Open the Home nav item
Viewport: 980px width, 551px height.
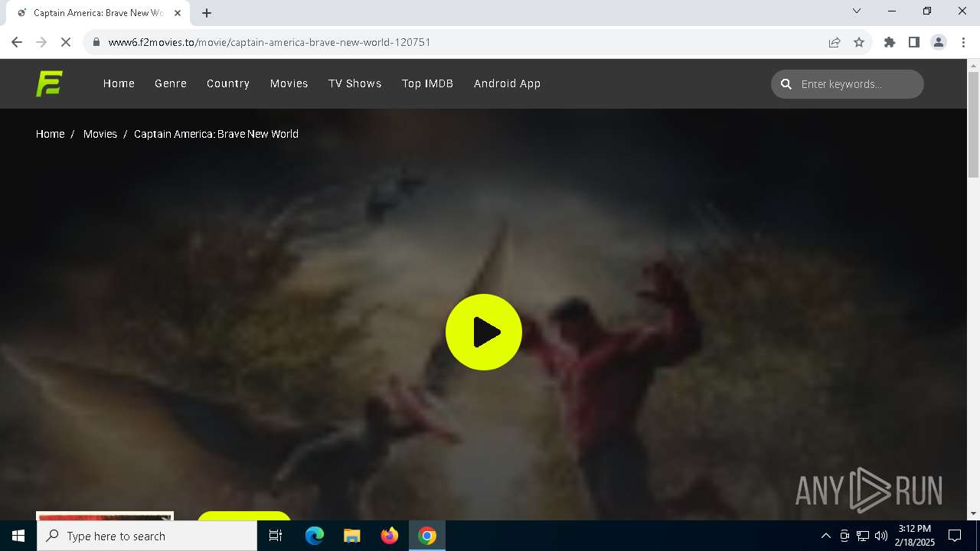[x=119, y=83]
